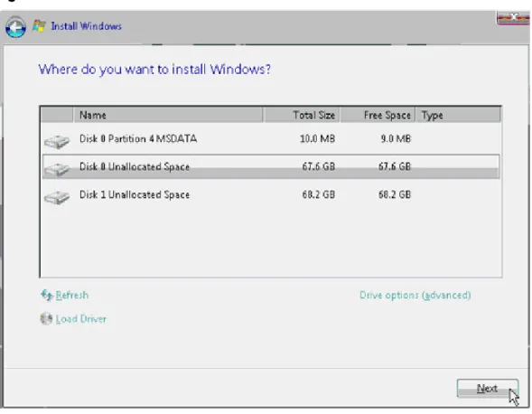Click Disk 0 total size 67.6 GB
Image resolution: width=532 pixels, height=414 pixels.
(x=318, y=166)
